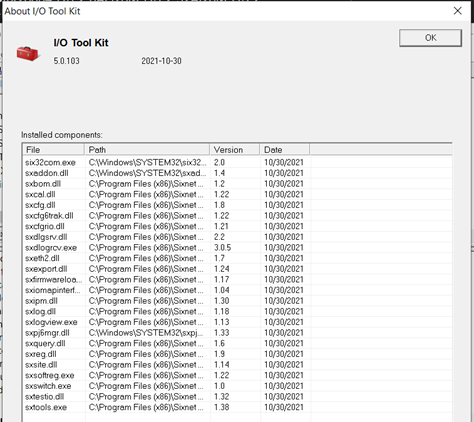Select the sxreg.dll file entry
The image size is (474, 422).
41,354
